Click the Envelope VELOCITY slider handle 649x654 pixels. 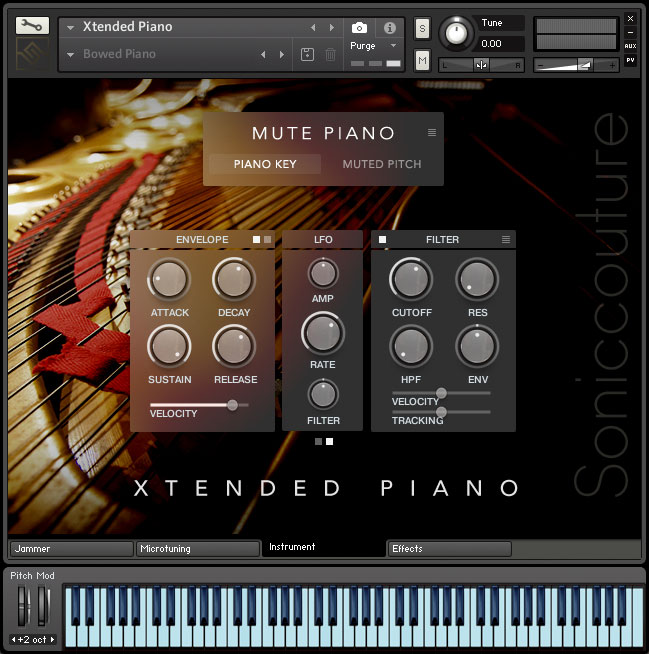[x=232, y=405]
